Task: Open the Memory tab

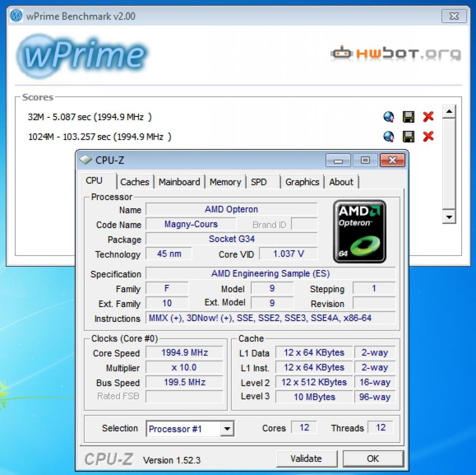Action: coord(225,182)
